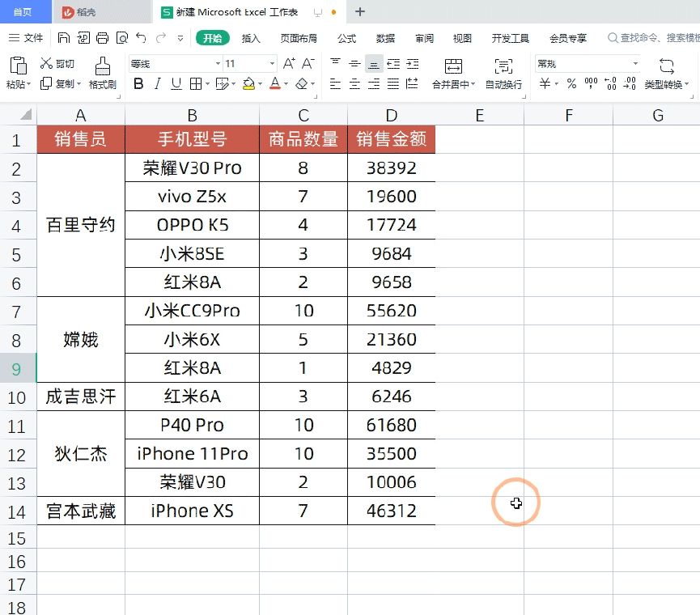
Task: Increase indent icon
Action: (x=413, y=63)
